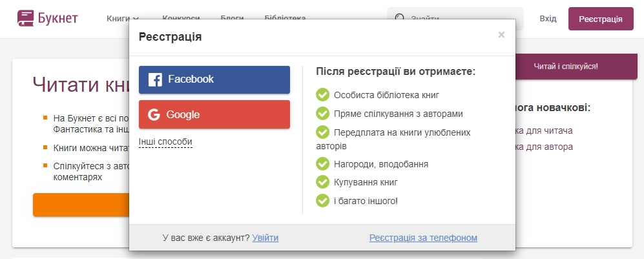Viewport: 644px width, 259px height.
Task: Open the Увійти login link
Action: [x=265, y=238]
